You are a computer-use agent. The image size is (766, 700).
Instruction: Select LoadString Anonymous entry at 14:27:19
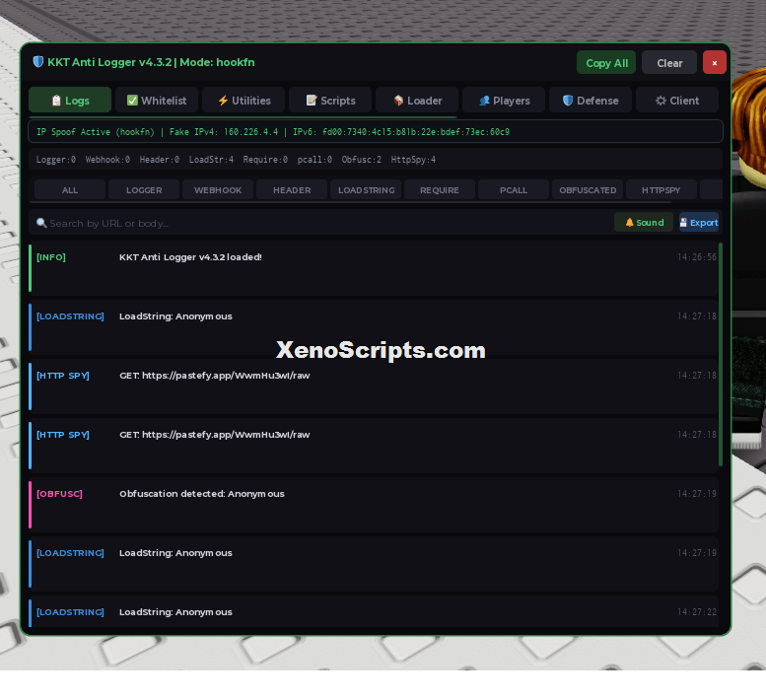click(x=374, y=563)
